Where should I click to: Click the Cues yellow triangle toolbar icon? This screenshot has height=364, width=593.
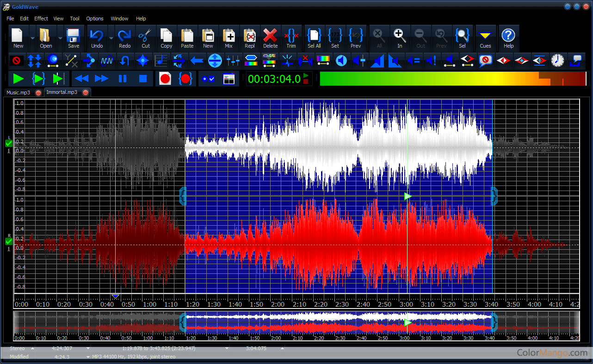click(485, 37)
